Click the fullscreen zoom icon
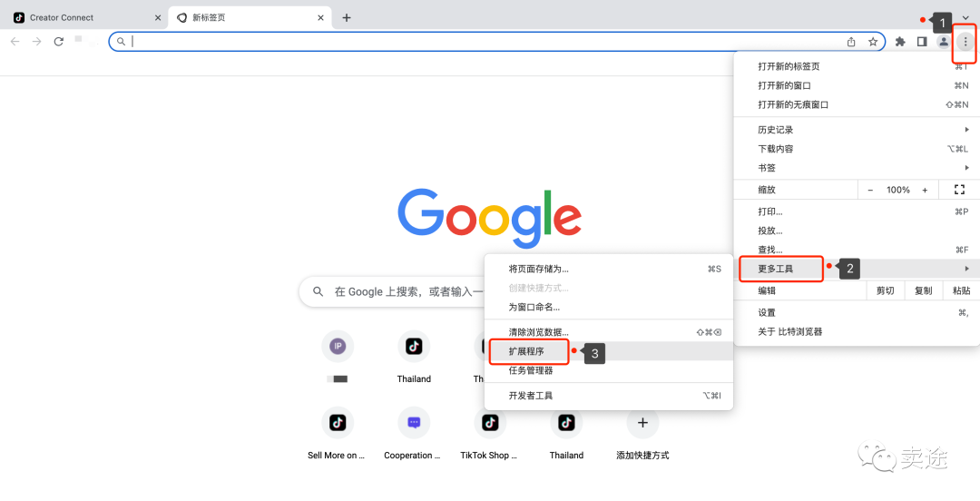The width and height of the screenshot is (980, 501). (959, 190)
